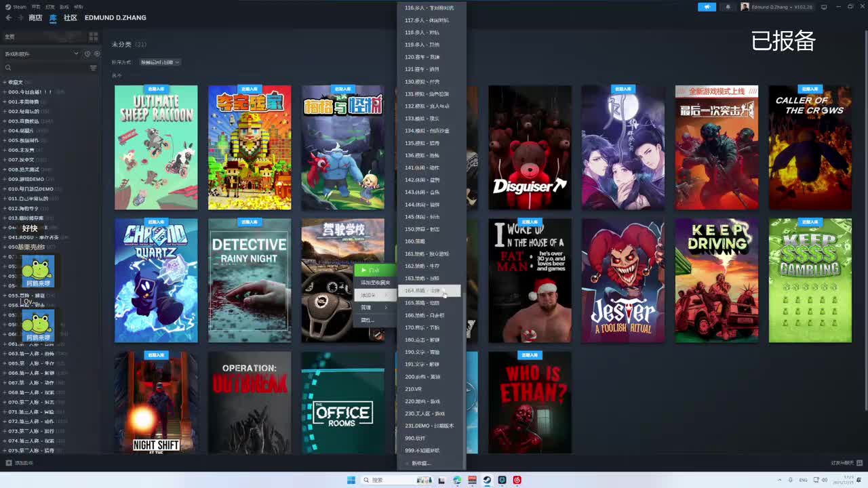Open the NetEase Music taskbar icon
The width and height of the screenshot is (868, 488).
pyautogui.click(x=517, y=480)
